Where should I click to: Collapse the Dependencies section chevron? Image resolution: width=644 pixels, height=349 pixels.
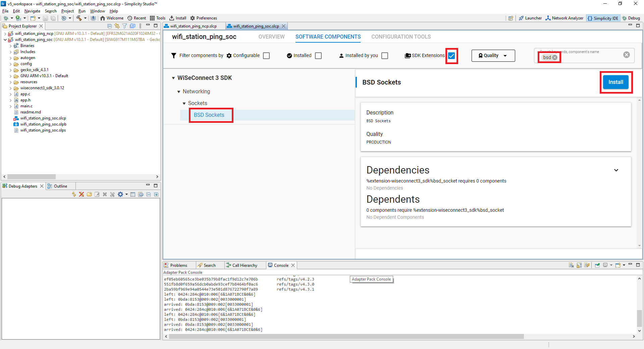(x=616, y=170)
